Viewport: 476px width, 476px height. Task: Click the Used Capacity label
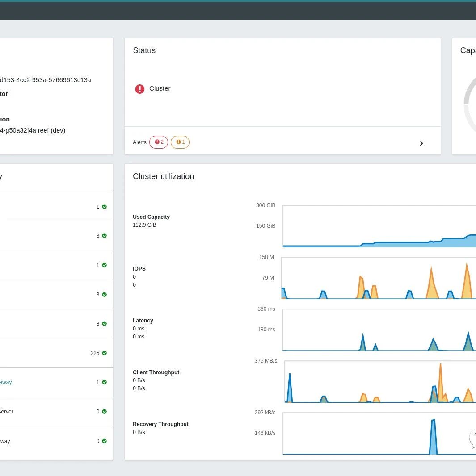(151, 217)
